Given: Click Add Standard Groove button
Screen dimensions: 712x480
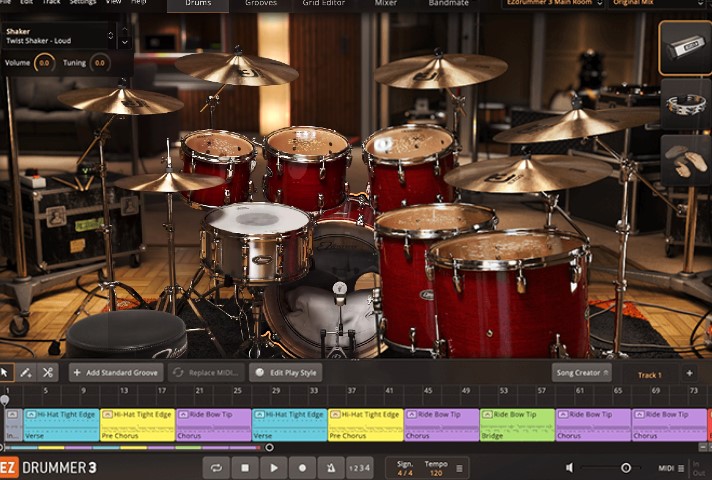Looking at the screenshot, I should [x=115, y=372].
